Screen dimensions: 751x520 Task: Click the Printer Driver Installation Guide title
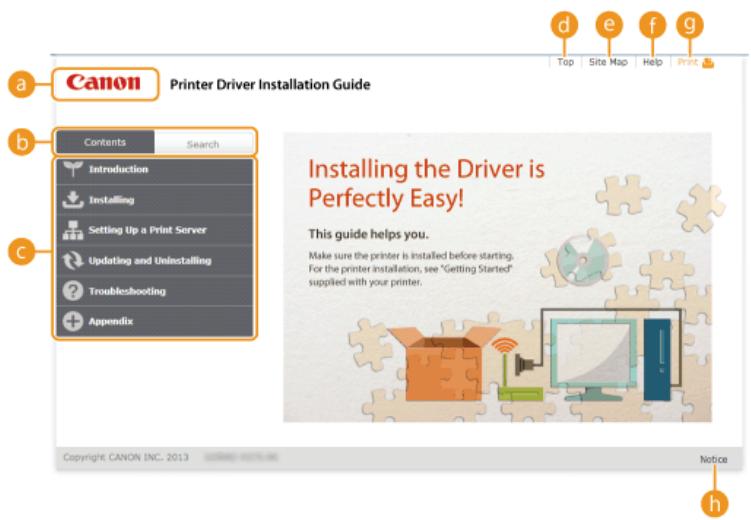pyautogui.click(x=270, y=85)
